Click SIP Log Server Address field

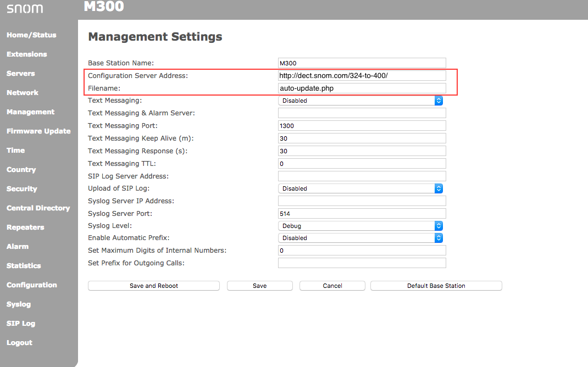362,176
